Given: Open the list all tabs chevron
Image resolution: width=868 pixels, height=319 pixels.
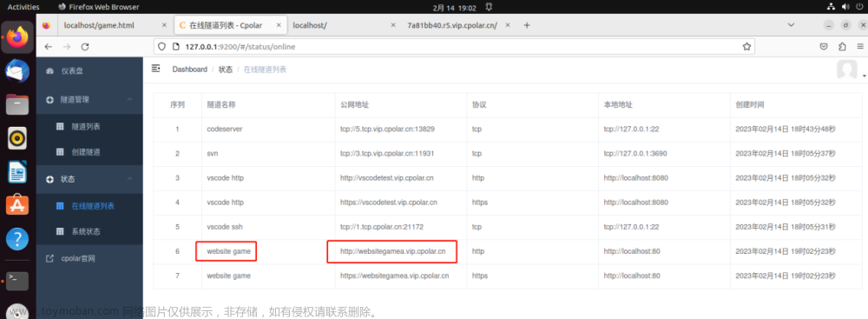Looking at the screenshot, I should [791, 25].
